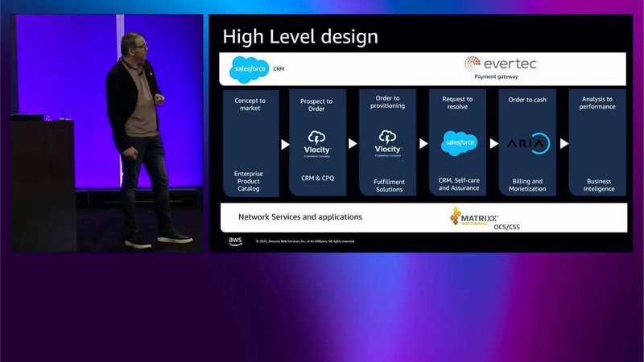Select the Analysis to performance heading
The width and height of the screenshot is (644, 362).
click(597, 103)
